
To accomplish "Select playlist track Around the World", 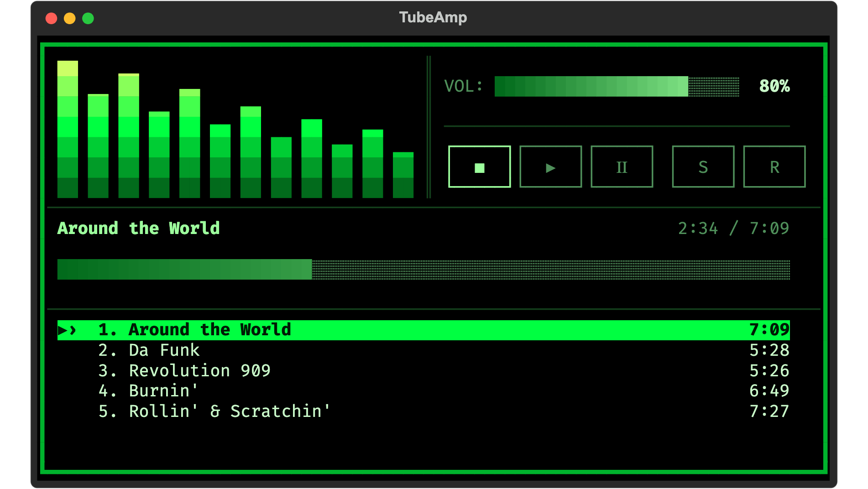I will [424, 330].
